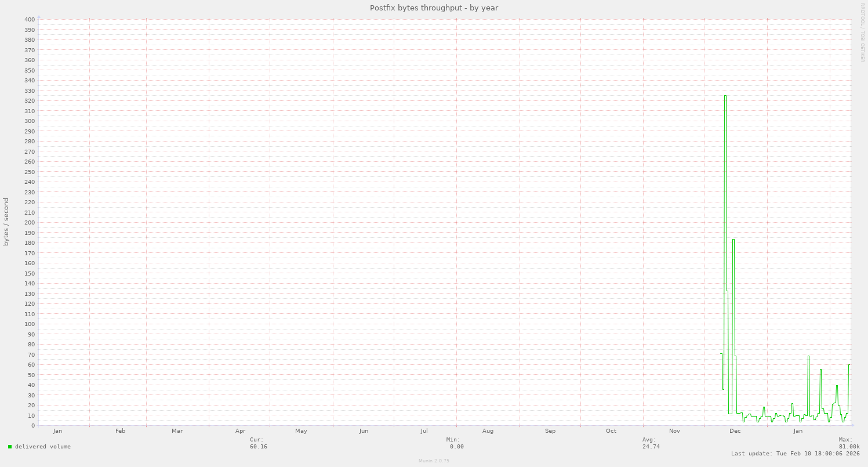Click the 400 mark on the y-axis

pyautogui.click(x=31, y=19)
